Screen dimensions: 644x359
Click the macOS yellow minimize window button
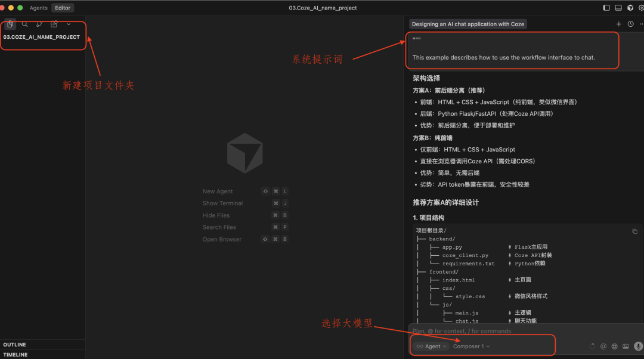click(x=11, y=8)
